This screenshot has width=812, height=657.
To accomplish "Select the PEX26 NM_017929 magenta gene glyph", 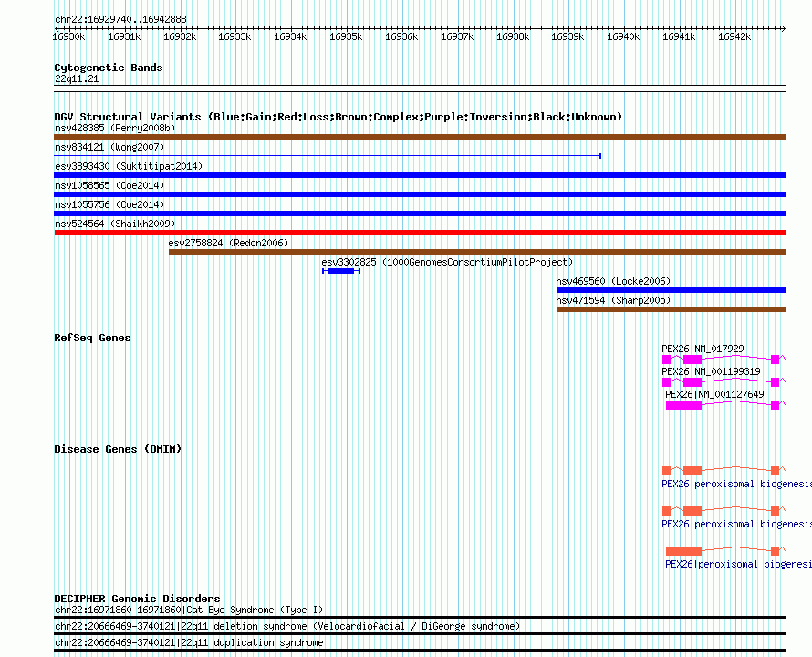I will pyautogui.click(x=724, y=360).
